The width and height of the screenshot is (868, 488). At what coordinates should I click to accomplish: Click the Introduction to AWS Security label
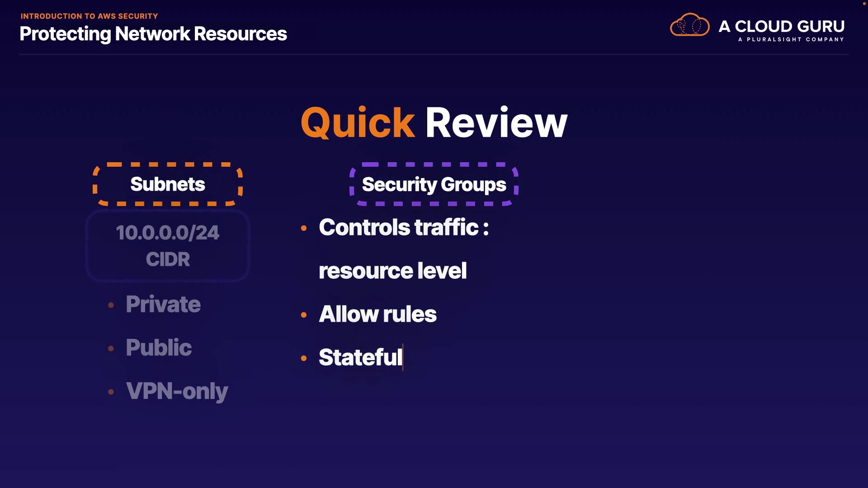[x=89, y=16]
